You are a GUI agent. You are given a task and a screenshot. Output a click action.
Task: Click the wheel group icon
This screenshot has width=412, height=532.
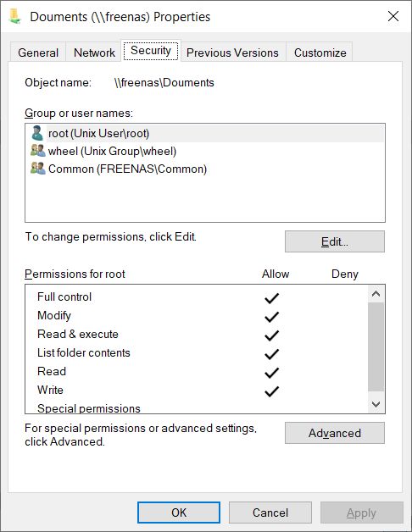point(37,151)
